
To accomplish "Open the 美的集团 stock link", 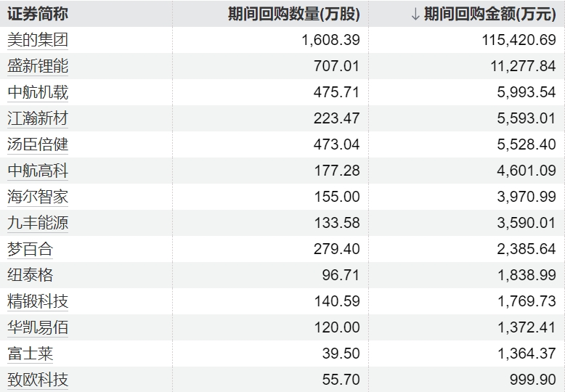I will coord(38,40).
